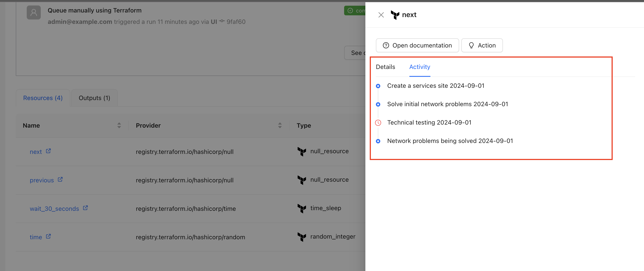Switch to Outputs (1) tab
This screenshot has height=271, width=644.
pyautogui.click(x=94, y=98)
